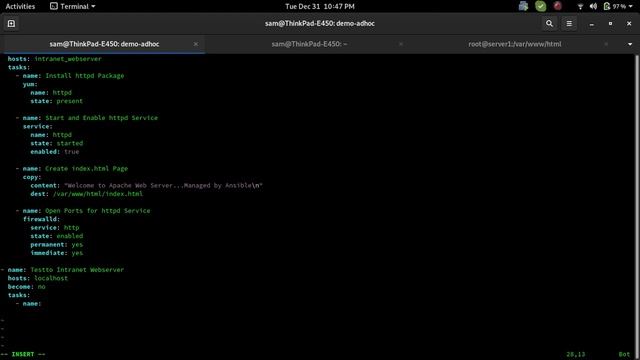Screen dimensions: 640x360
Task: Close the root@server1 tab
Action: click(x=606, y=44)
